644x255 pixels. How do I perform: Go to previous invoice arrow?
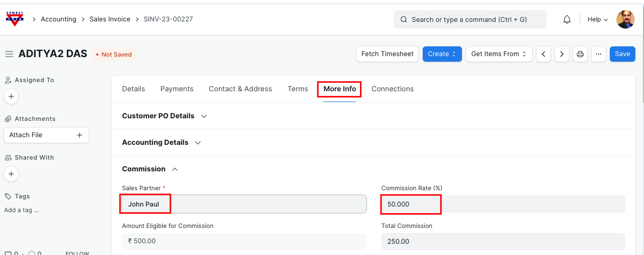point(544,54)
